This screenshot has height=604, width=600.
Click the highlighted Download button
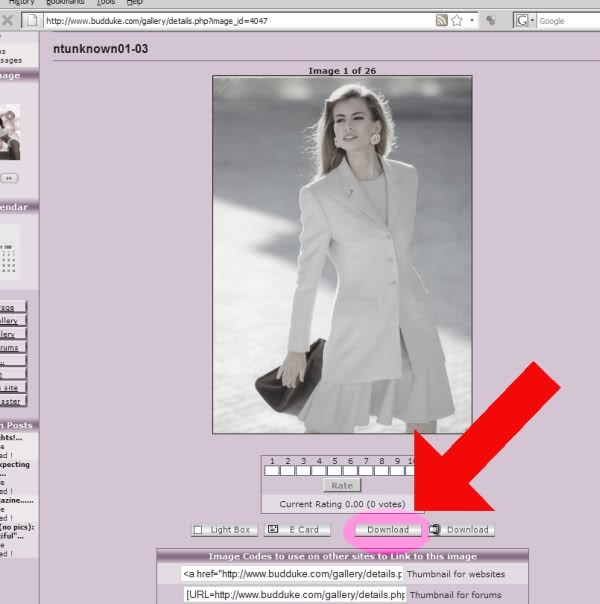coord(386,529)
